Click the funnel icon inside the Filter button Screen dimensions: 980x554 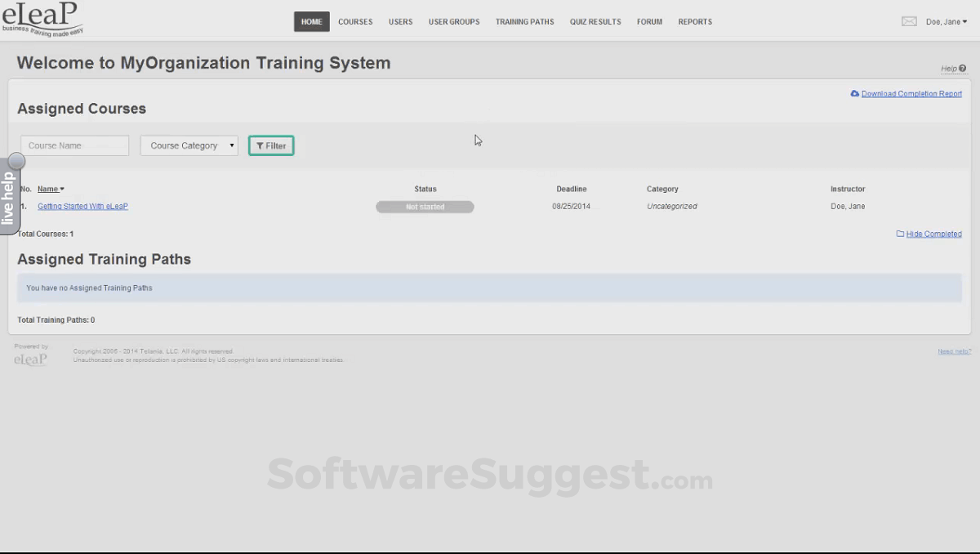(x=260, y=145)
